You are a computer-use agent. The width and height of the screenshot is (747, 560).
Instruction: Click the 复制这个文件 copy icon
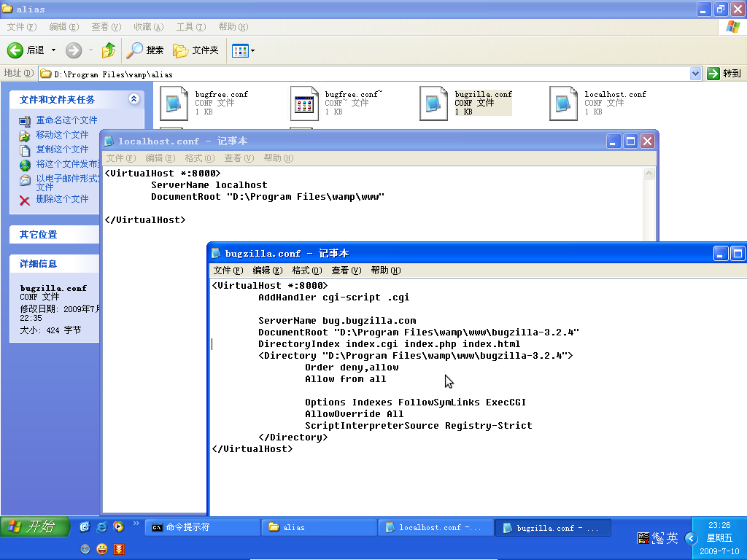25,150
